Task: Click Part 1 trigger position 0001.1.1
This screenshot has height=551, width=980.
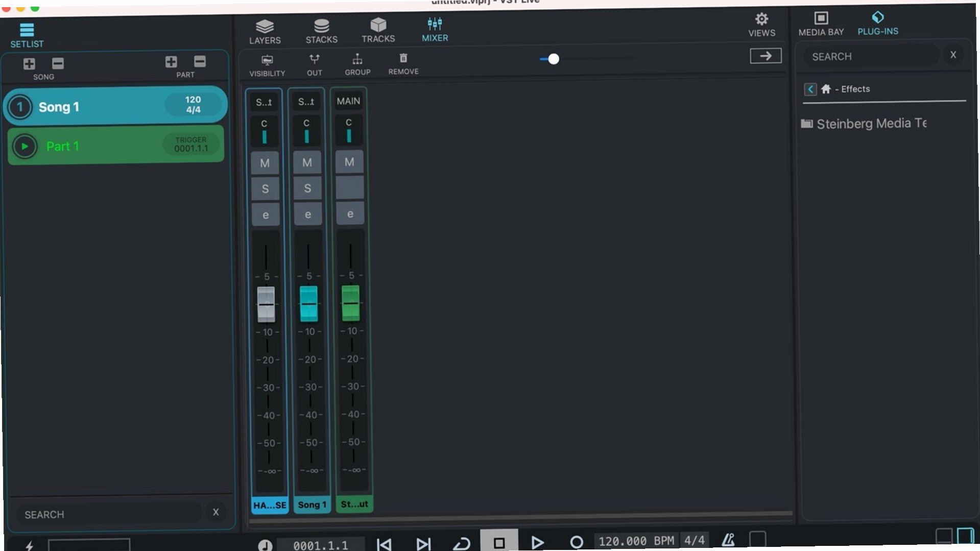Action: tap(190, 145)
